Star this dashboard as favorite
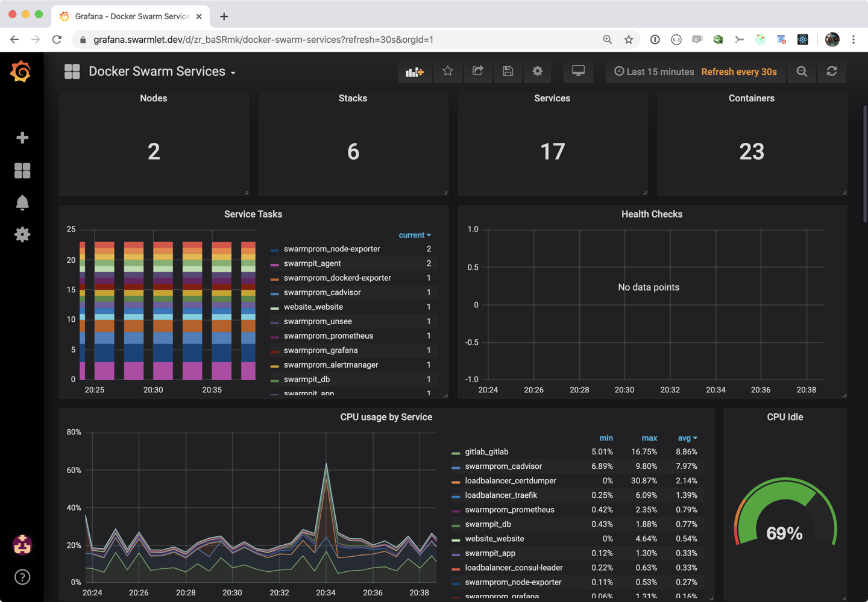This screenshot has height=602, width=868. coord(447,72)
